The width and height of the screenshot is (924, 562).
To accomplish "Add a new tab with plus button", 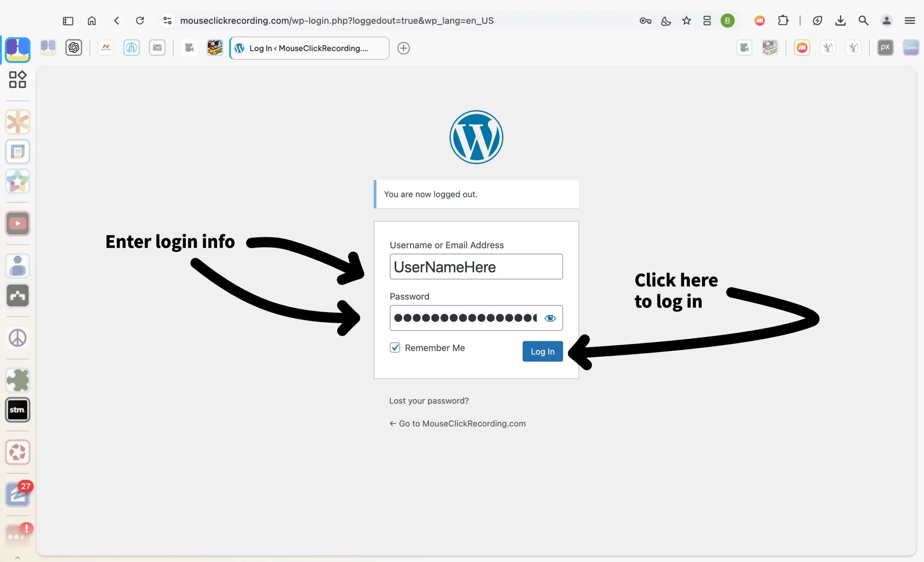I will pyautogui.click(x=404, y=48).
